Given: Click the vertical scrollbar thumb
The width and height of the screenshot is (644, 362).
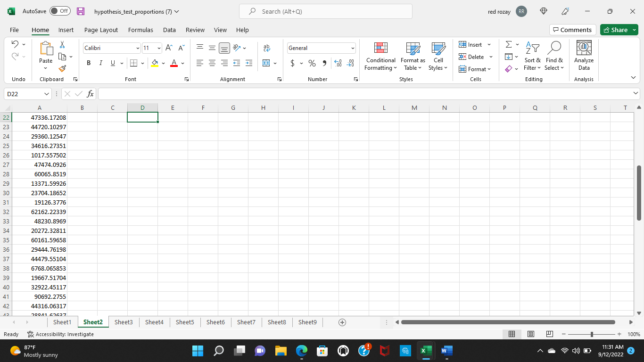Looking at the screenshot, I should click(x=639, y=193).
